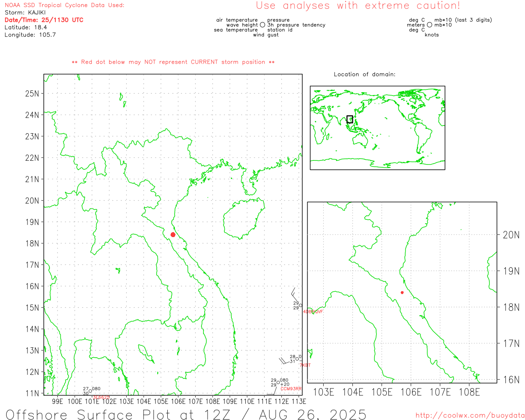The height and width of the screenshot is (420, 525).
Task: Click '103E' label on zoomed map
Action: (324, 393)
